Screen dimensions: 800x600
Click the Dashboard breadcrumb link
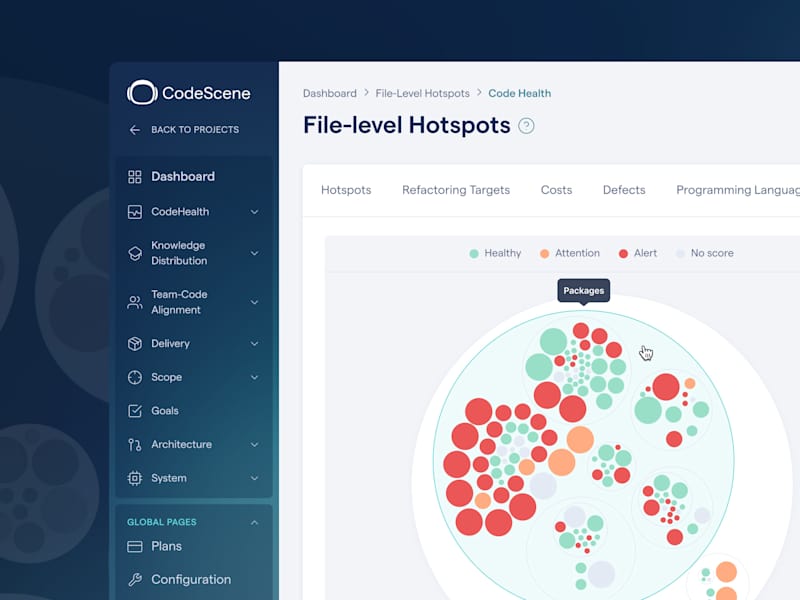[x=330, y=93]
